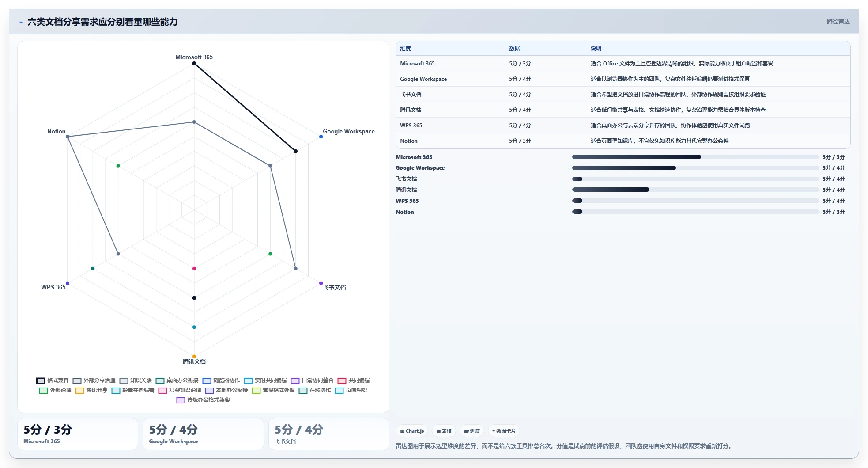Toggle the 外部分享治理 legend series
The image size is (868, 468).
tap(94, 380)
